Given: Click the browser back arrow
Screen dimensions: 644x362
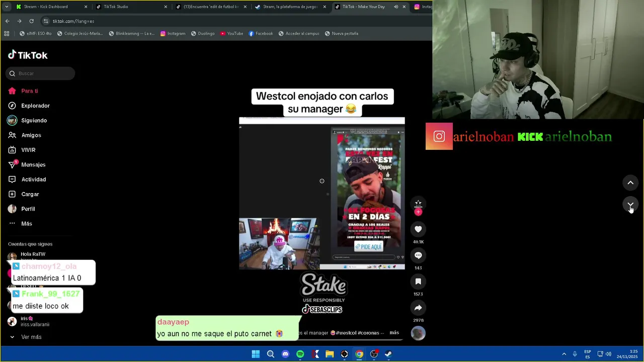Looking at the screenshot, I should coord(7,21).
